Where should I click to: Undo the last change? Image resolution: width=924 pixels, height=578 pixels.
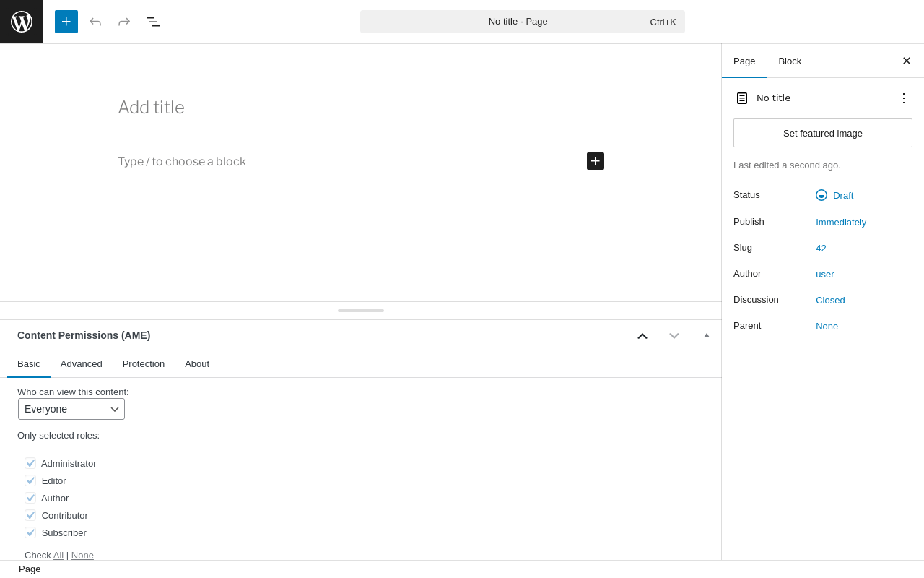[95, 22]
